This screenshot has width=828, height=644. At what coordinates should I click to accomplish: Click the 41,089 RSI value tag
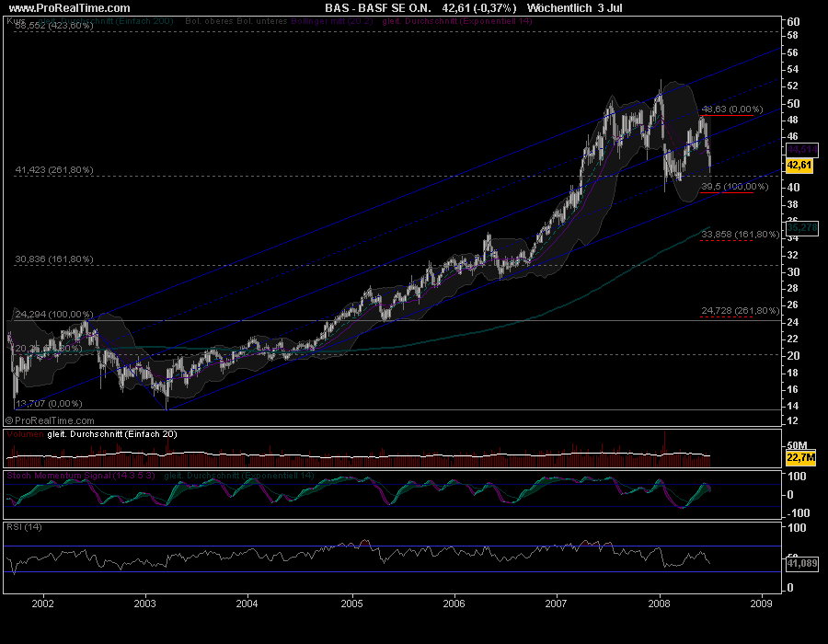(802, 563)
